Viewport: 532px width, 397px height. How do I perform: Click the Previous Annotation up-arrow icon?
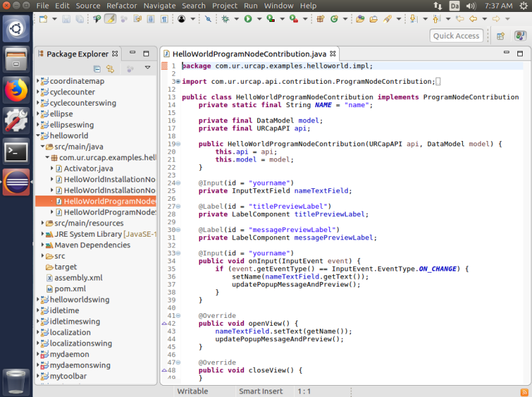pyautogui.click(x=437, y=19)
